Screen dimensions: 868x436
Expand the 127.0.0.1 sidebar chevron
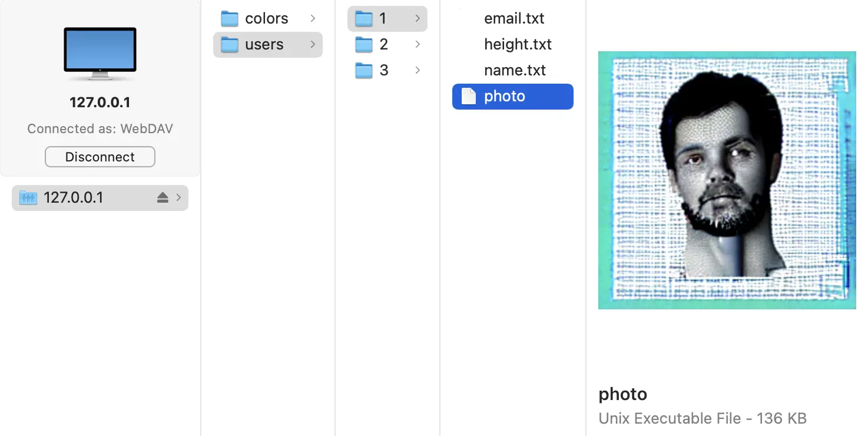pos(178,198)
